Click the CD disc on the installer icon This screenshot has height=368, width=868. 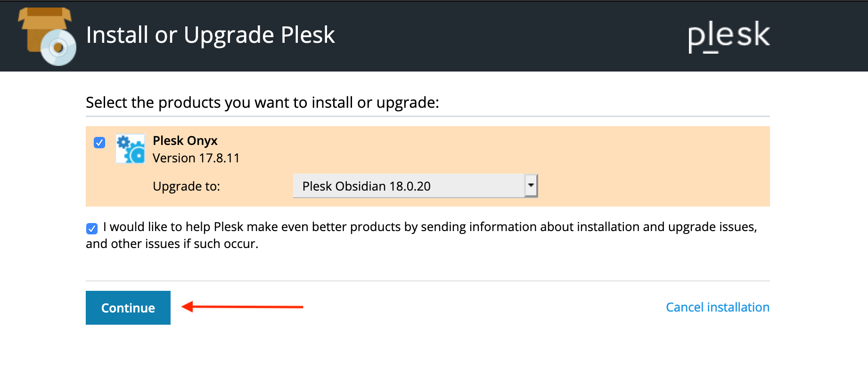point(58,48)
